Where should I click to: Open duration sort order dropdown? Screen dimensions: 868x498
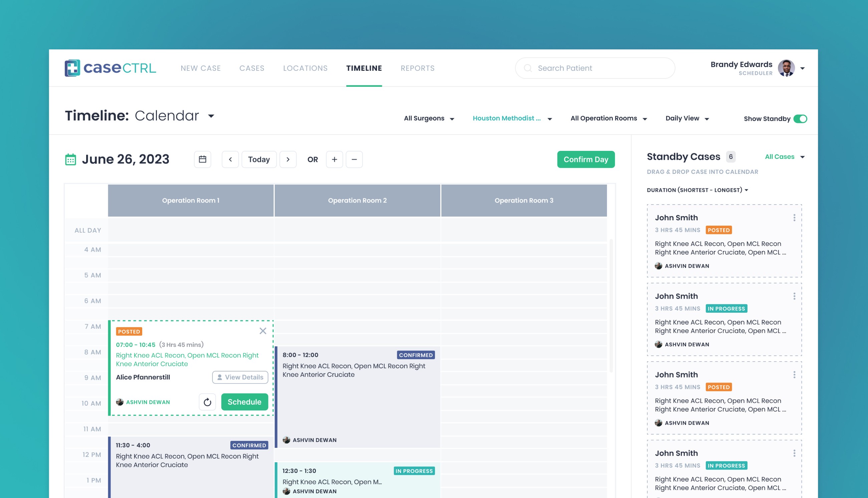[x=697, y=190]
